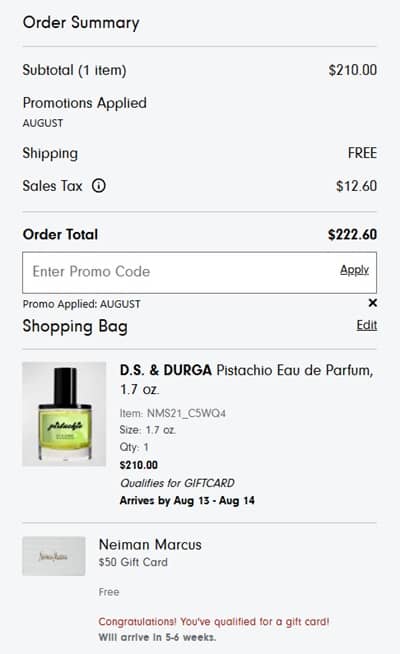This screenshot has width=400, height=654.
Task: Open the Pistachio perfume bottle thumbnail
Action: pyautogui.click(x=64, y=414)
